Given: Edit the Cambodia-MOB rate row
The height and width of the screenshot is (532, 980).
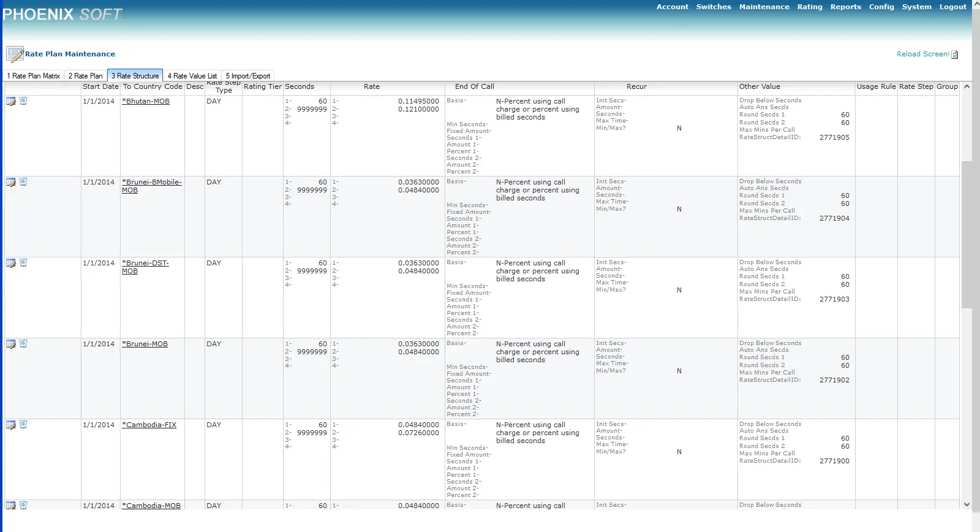Looking at the screenshot, I should pyautogui.click(x=11, y=505).
